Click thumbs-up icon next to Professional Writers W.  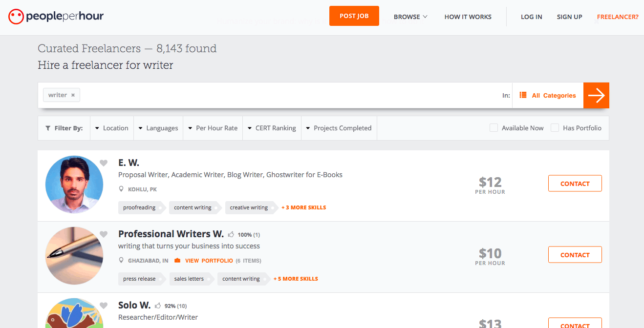(x=231, y=234)
